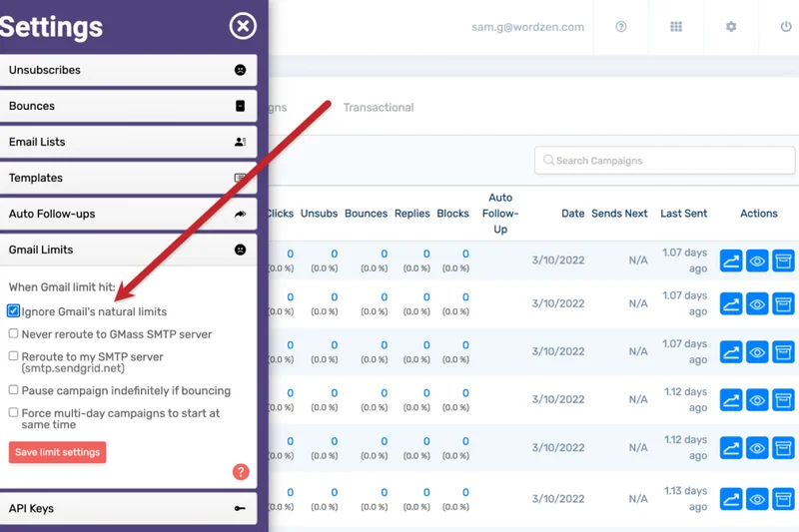Viewport: 799px width, 532px height.
Task: Expand the Email Lists section
Action: click(x=128, y=142)
